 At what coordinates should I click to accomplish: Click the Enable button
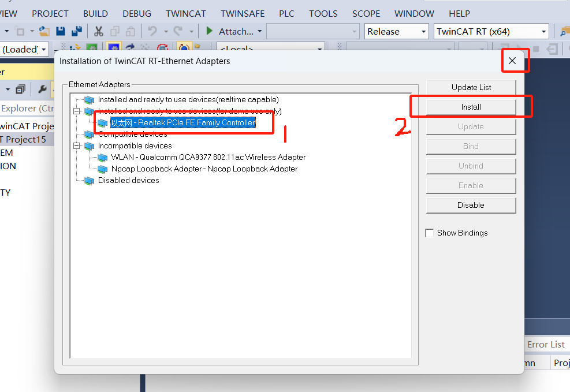point(471,185)
